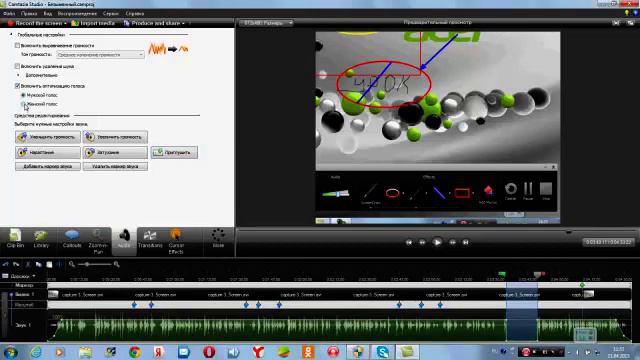The height and width of the screenshot is (360, 640).
Task: Click the Silence button
Action: [174, 152]
